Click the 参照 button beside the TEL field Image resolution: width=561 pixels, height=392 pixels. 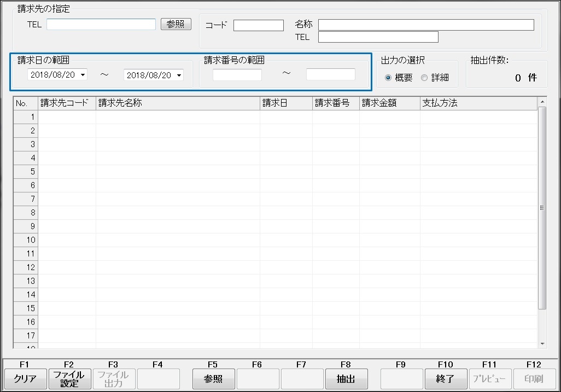(176, 25)
